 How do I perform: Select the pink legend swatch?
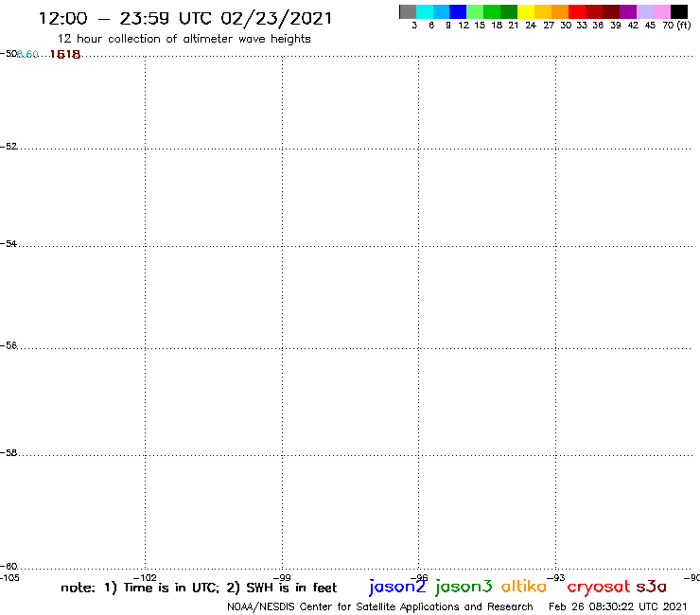[x=662, y=11]
